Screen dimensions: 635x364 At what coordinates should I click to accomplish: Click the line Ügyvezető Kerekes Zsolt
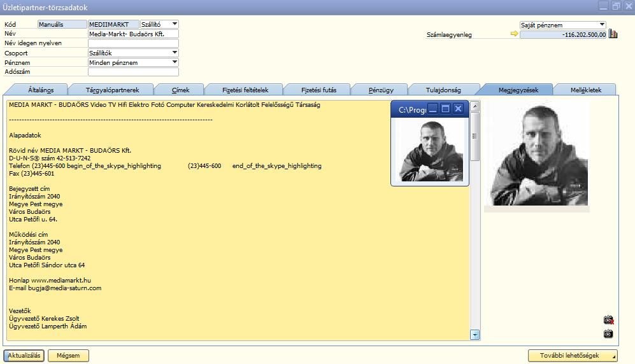tap(44, 318)
